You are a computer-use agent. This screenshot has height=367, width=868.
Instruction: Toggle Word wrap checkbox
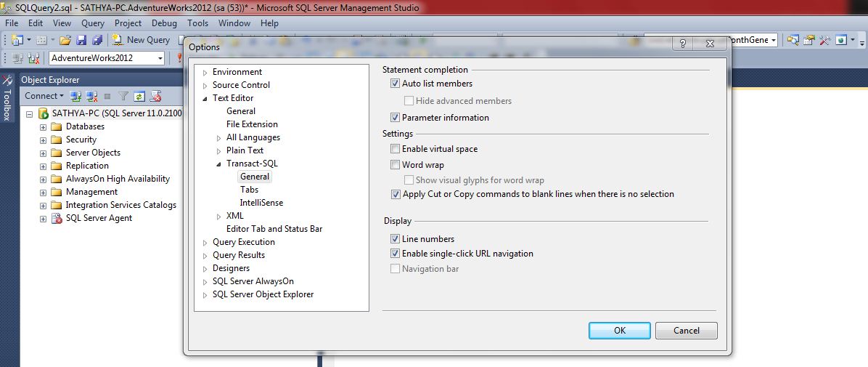(x=395, y=165)
